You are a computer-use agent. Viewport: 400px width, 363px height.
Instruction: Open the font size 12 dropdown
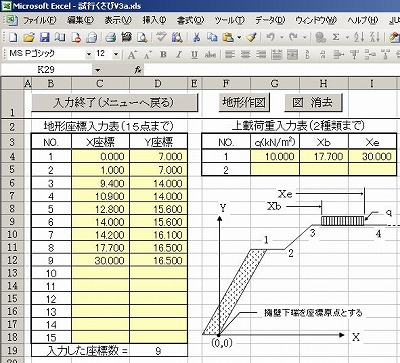point(116,54)
